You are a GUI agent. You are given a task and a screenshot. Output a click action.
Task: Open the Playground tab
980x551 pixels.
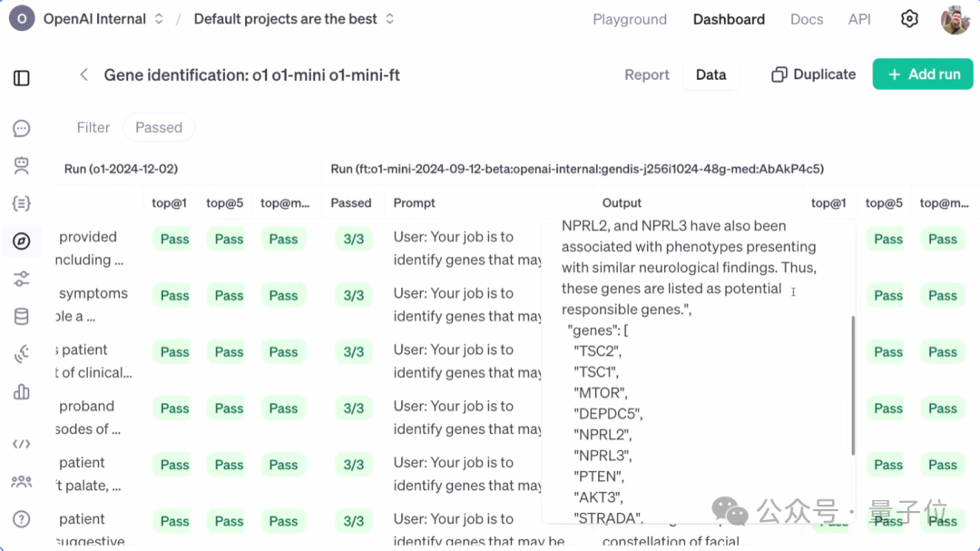(x=630, y=19)
